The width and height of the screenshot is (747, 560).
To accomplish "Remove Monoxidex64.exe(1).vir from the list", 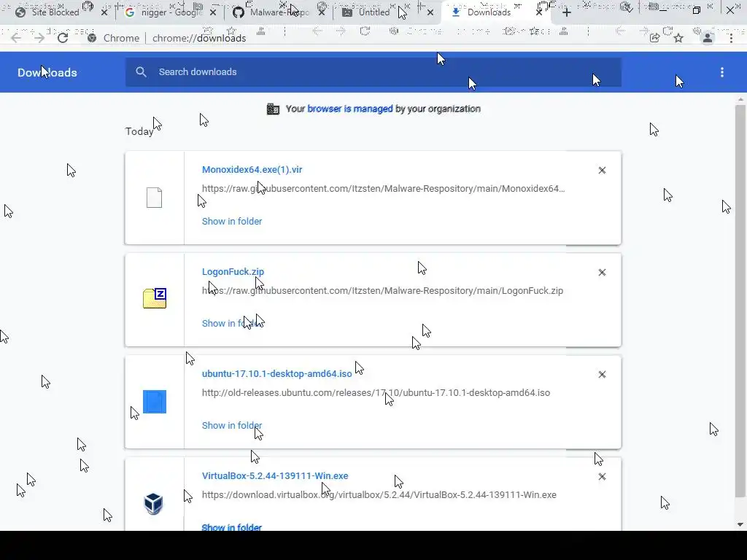I will pos(602,171).
